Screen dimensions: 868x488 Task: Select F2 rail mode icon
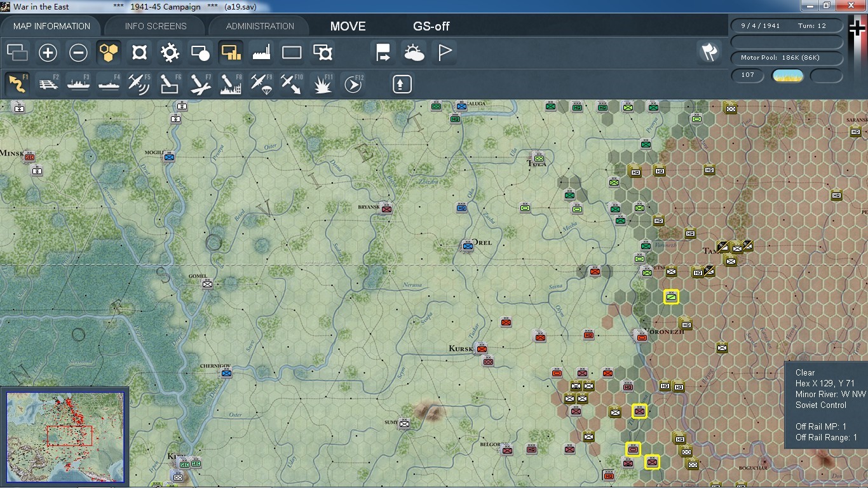click(x=48, y=84)
